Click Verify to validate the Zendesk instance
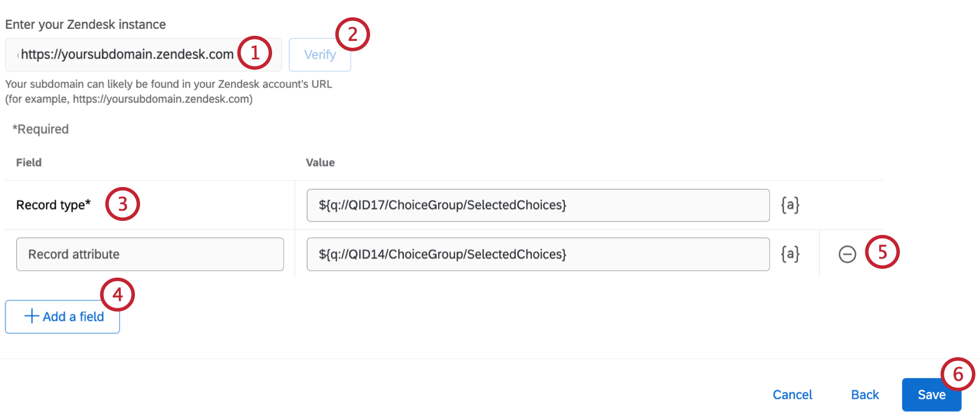This screenshot has width=980, height=419. (320, 54)
